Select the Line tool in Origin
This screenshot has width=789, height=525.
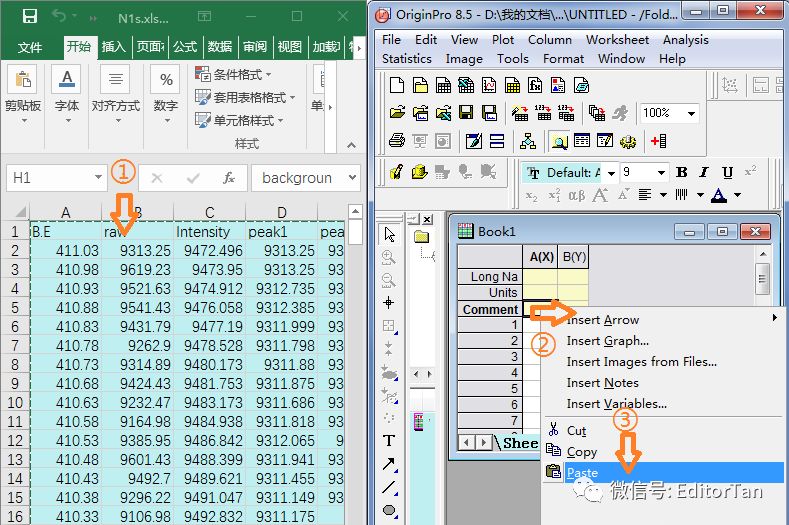point(389,487)
